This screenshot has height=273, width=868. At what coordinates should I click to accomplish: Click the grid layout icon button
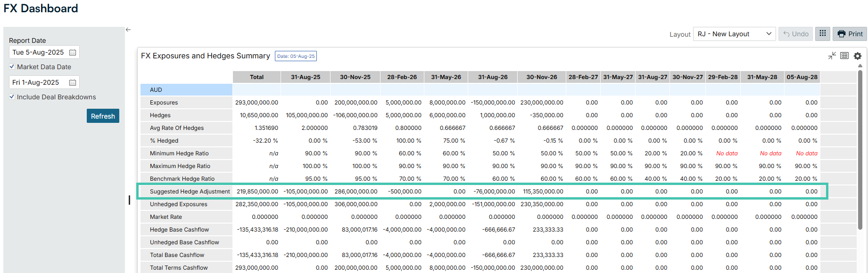click(823, 33)
